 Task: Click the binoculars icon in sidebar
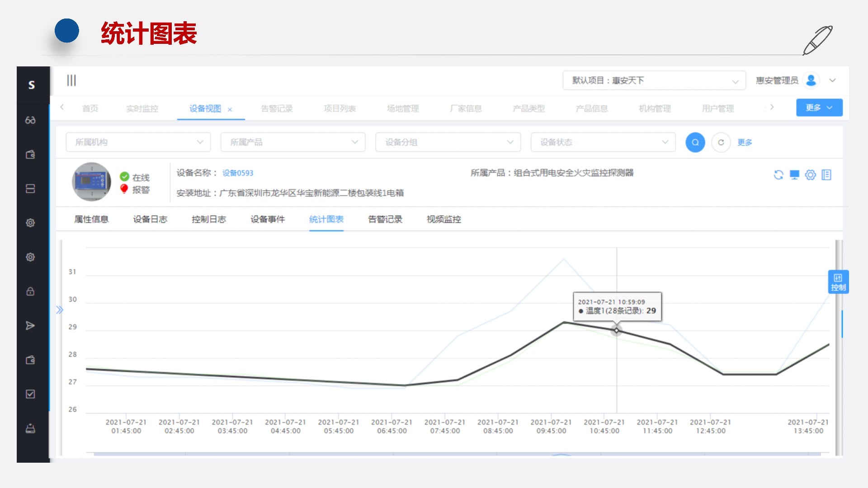tap(30, 120)
